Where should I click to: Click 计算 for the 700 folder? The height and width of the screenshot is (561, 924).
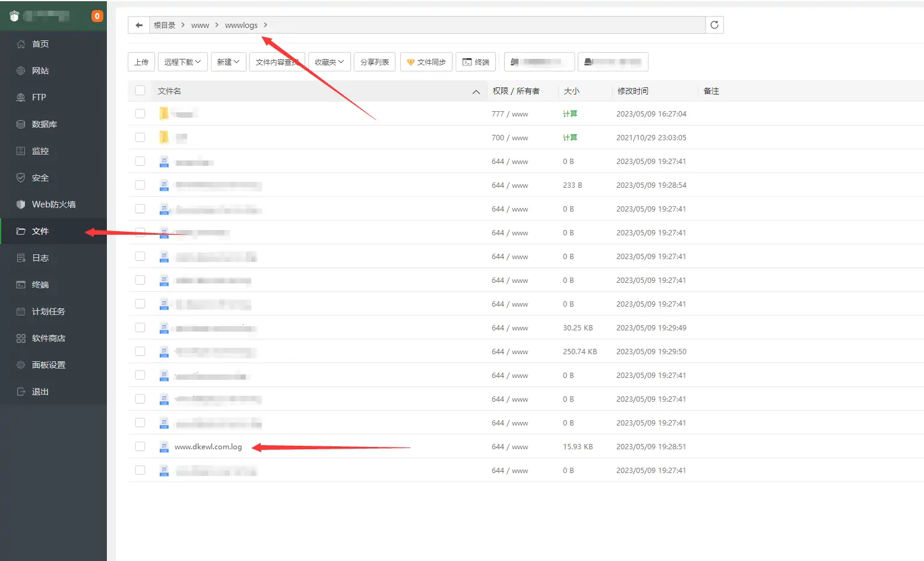(570, 137)
